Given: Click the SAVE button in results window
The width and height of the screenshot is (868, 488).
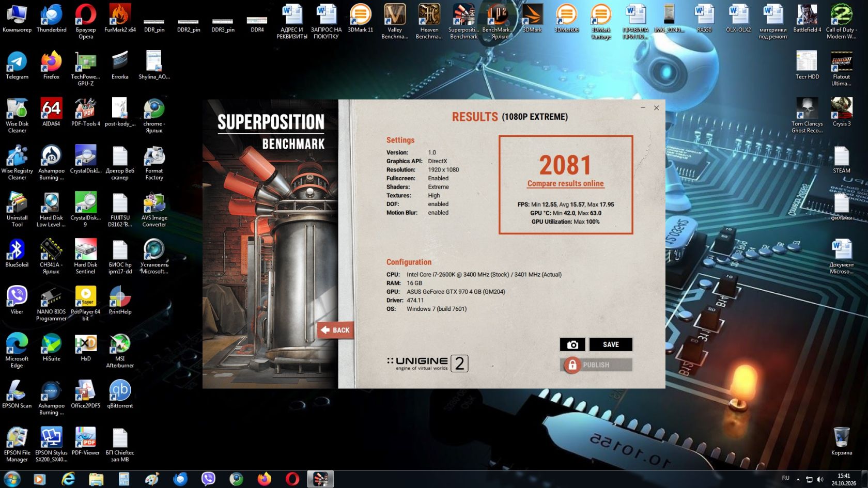Looking at the screenshot, I should coord(611,344).
